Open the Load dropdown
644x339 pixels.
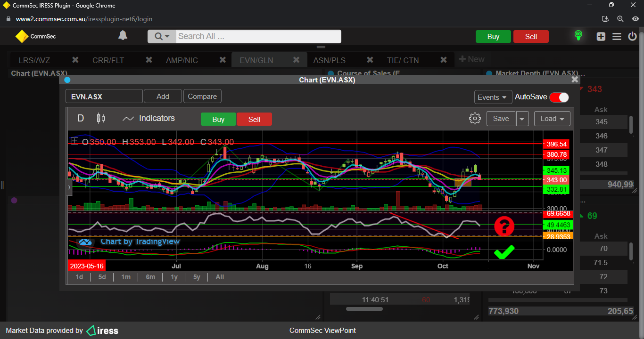tap(552, 119)
